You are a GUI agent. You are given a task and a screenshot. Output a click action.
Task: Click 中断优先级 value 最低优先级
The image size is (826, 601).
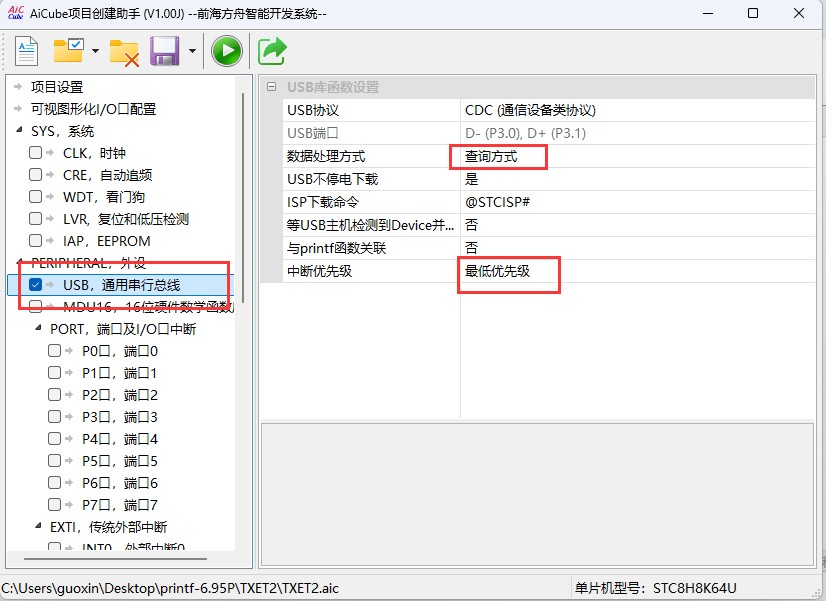click(637, 271)
